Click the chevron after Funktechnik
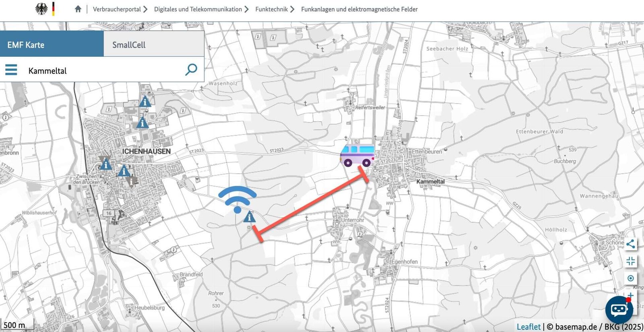This screenshot has height=332, width=644. click(x=292, y=9)
